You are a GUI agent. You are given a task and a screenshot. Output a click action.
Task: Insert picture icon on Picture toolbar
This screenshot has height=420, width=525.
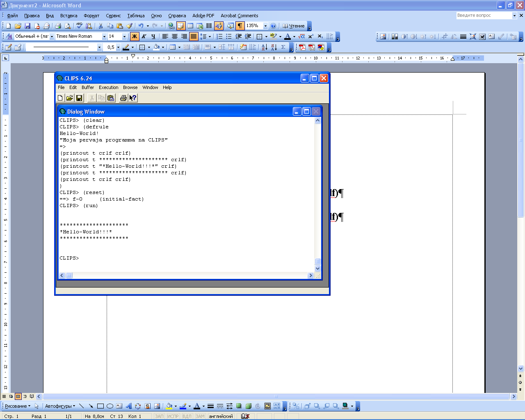[x=383, y=37]
